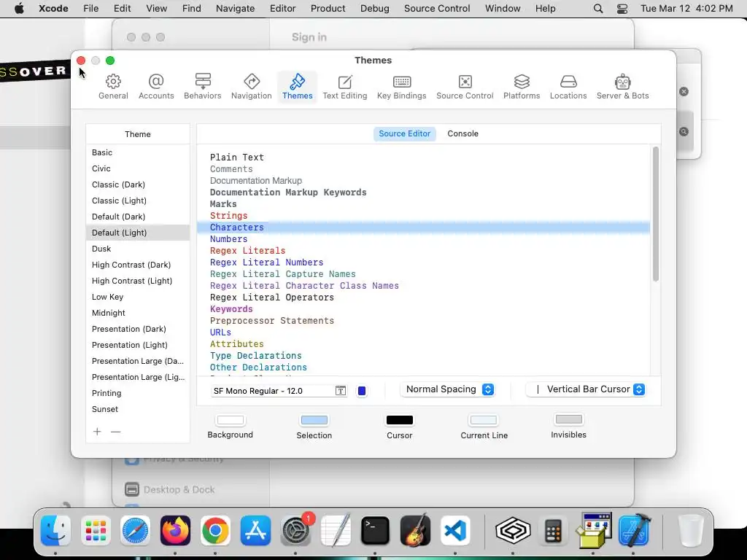The width and height of the screenshot is (747, 560).
Task: Click the Background color well
Action: click(230, 420)
